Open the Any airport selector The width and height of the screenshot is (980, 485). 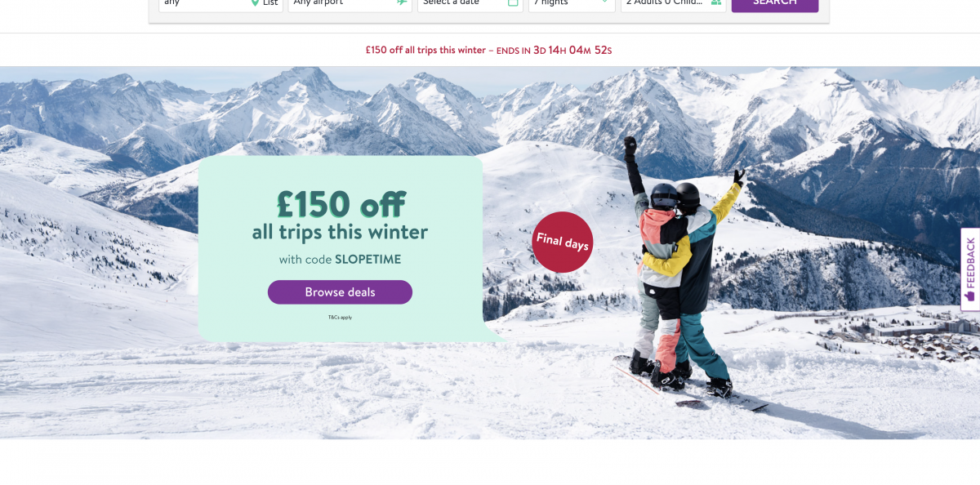350,4
